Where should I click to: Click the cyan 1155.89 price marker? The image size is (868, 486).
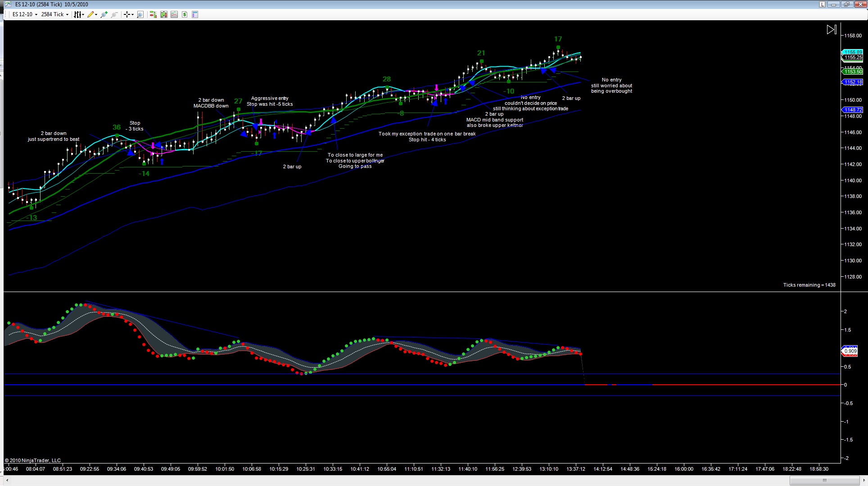853,52
